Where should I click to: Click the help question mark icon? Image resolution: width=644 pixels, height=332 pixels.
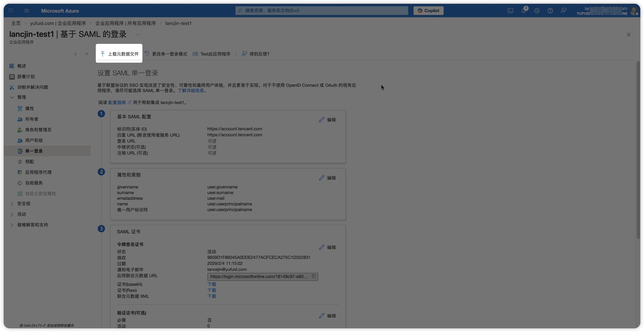[550, 11]
